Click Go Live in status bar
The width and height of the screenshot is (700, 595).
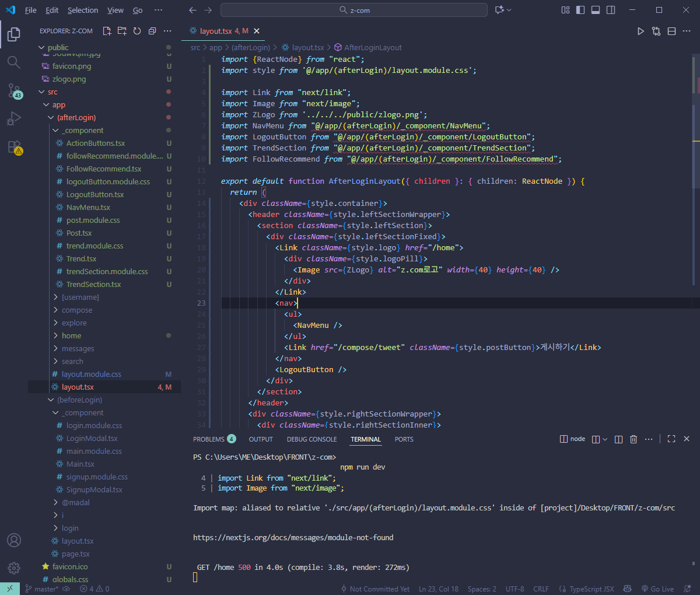click(x=657, y=589)
